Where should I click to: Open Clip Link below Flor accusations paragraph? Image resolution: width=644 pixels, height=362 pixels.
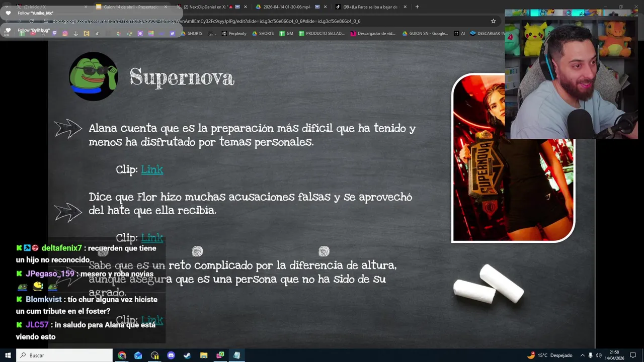point(152,237)
